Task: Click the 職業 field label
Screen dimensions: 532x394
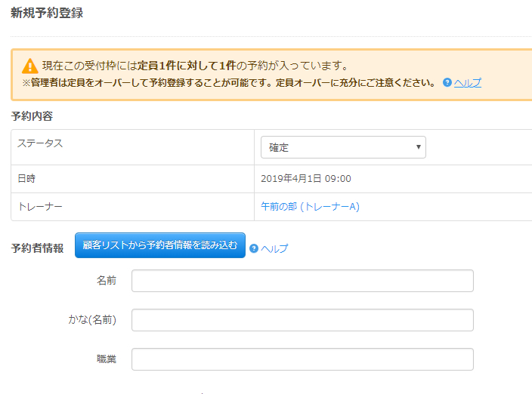Action: (107, 359)
